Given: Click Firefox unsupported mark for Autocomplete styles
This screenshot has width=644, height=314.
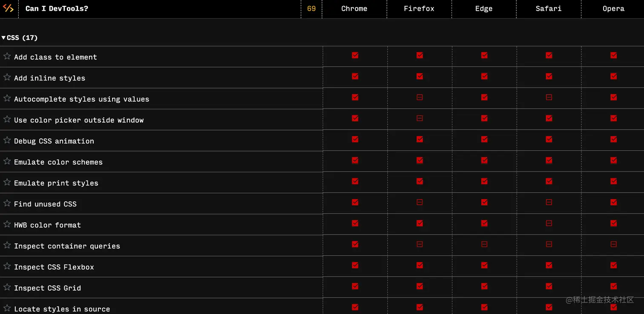Looking at the screenshot, I should point(420,97).
